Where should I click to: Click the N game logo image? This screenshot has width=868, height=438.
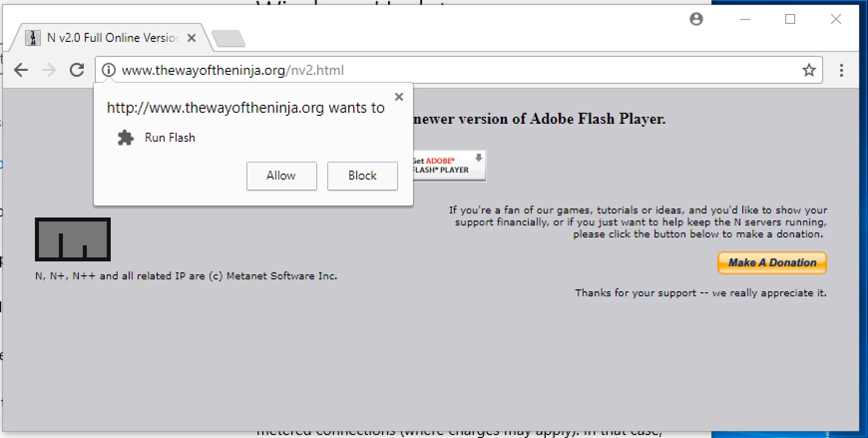click(x=73, y=239)
